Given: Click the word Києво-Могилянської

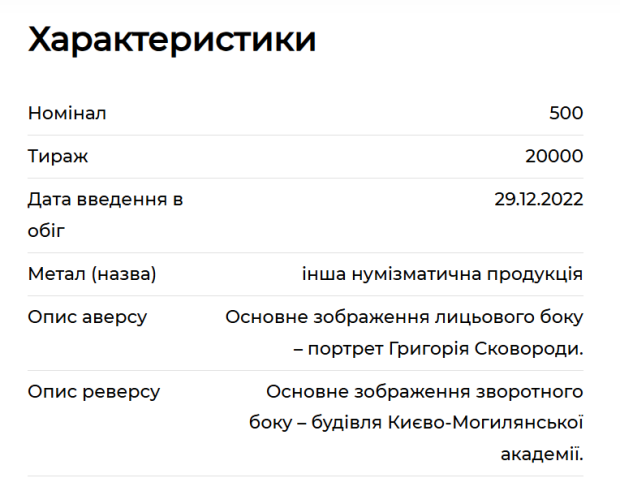Looking at the screenshot, I should (x=485, y=423).
